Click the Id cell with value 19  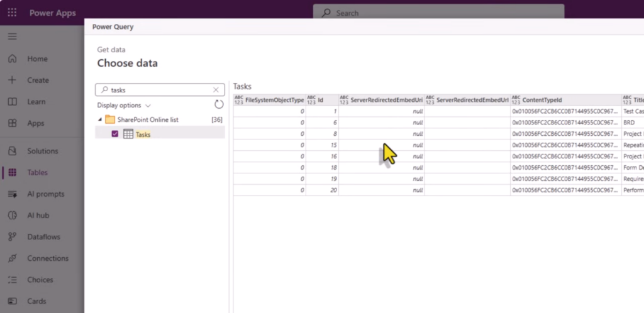coord(323,179)
